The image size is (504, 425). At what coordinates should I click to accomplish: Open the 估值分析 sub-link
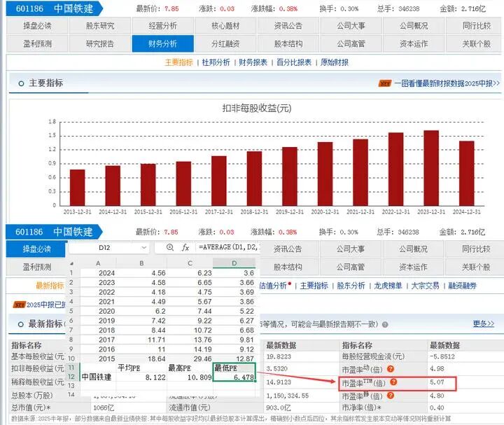(x=273, y=286)
